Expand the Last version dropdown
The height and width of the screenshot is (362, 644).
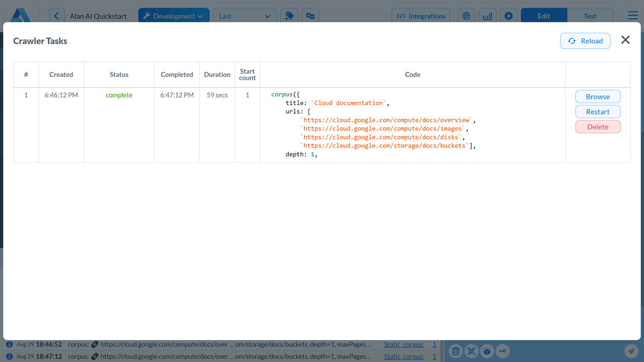[x=245, y=15]
